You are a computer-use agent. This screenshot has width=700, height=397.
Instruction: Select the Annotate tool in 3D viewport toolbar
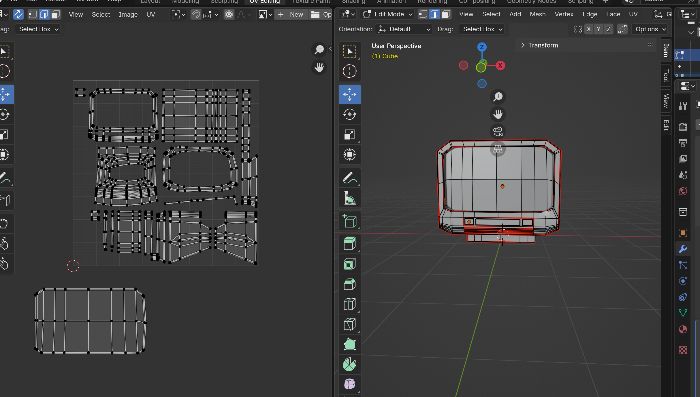tap(350, 178)
